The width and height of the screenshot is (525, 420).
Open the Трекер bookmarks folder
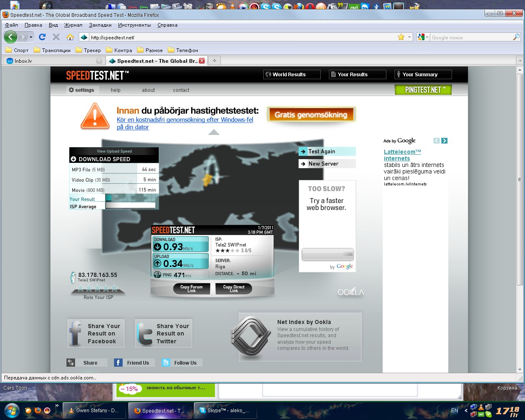(88, 50)
